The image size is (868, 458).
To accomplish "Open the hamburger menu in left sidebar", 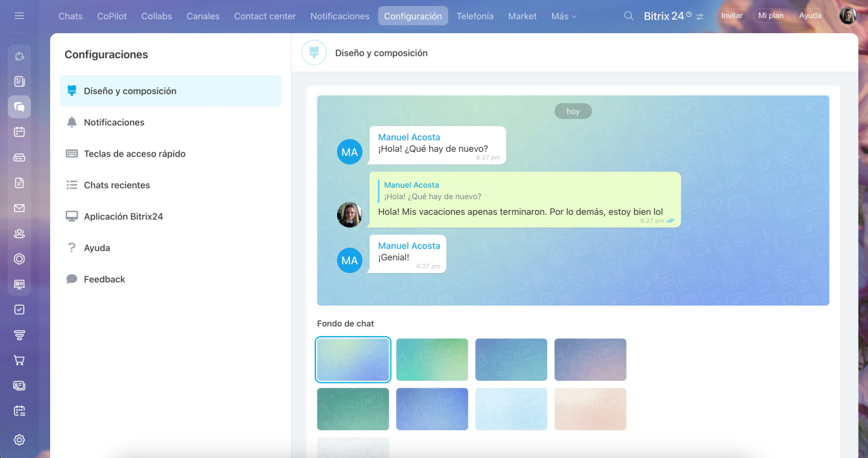I will (x=19, y=16).
